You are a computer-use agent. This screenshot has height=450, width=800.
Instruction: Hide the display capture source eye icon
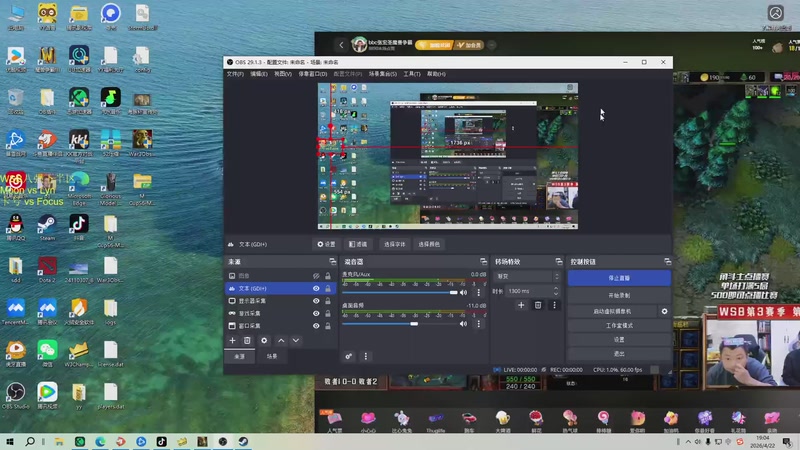coord(316,301)
